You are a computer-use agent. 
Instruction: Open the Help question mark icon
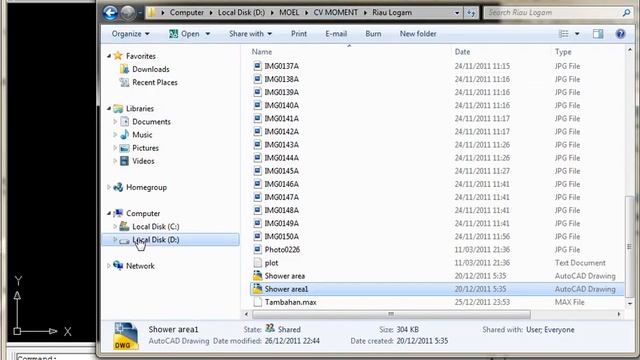(x=620, y=34)
